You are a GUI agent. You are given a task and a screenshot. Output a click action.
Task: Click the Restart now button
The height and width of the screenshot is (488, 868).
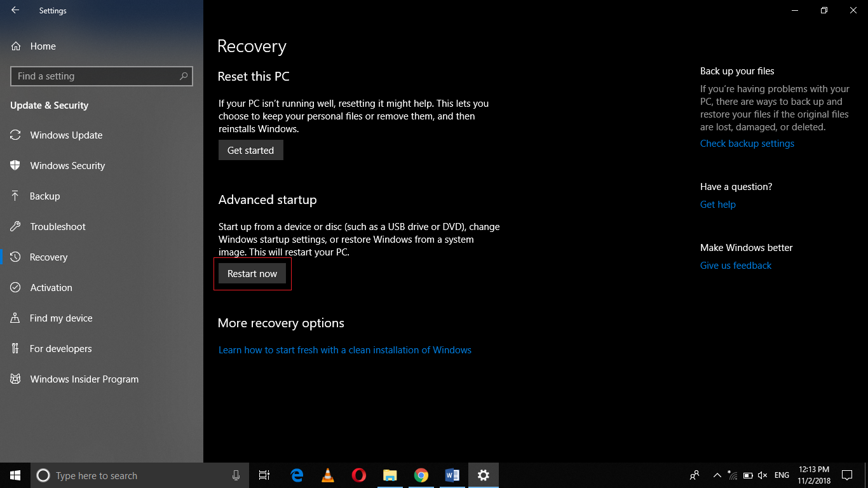252,273
